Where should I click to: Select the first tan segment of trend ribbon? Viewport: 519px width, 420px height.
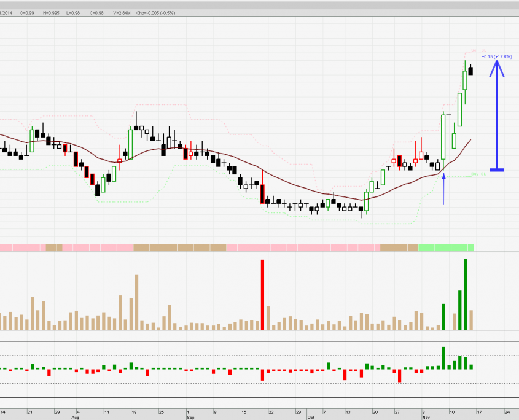(x=54, y=247)
